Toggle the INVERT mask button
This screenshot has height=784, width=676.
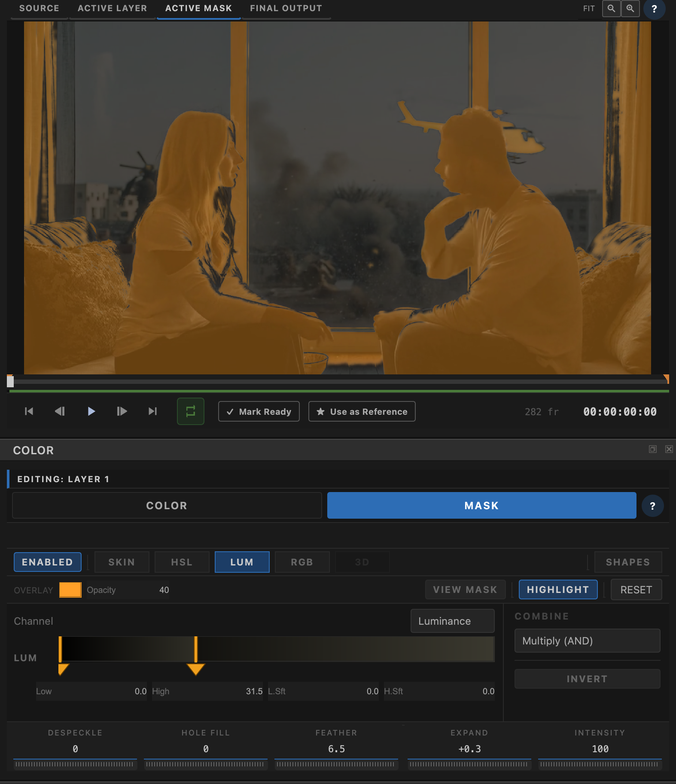click(588, 679)
